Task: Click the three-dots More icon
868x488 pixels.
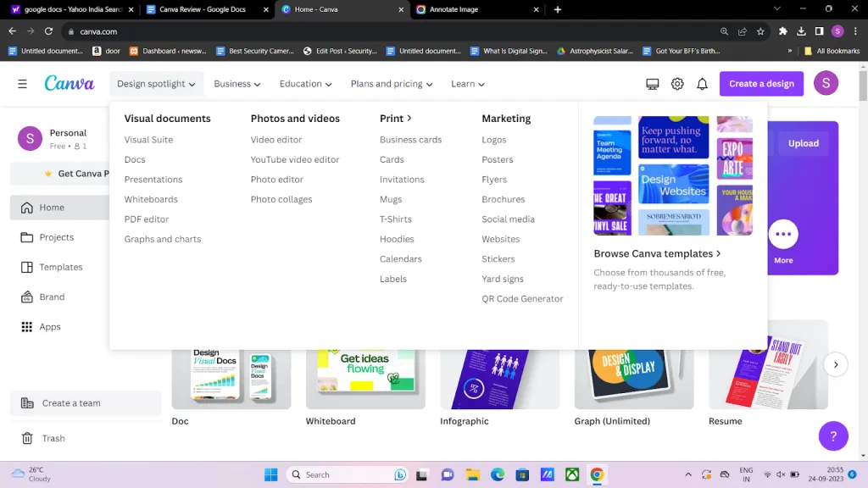Action: (783, 235)
